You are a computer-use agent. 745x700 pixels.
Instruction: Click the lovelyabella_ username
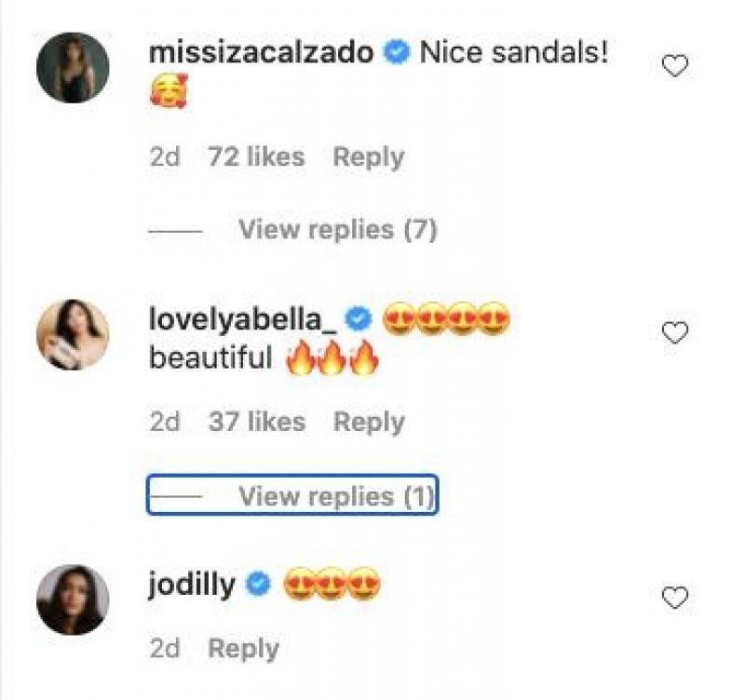coord(242,320)
